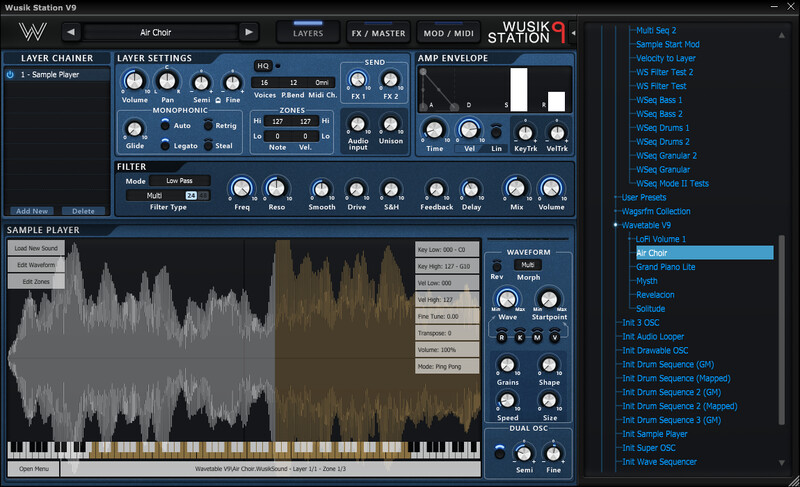Click the Filter Delay knob
The height and width of the screenshot is (487, 800).
click(x=471, y=190)
